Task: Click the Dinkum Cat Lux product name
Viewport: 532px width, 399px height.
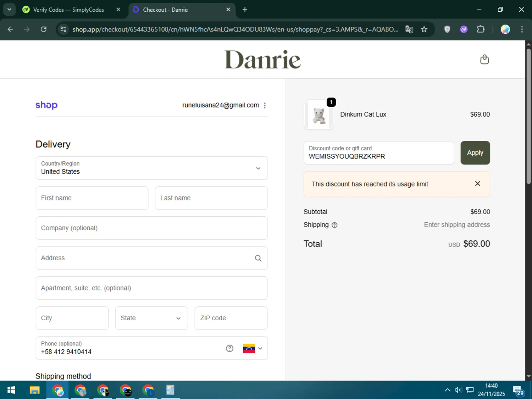Action: coord(363,114)
